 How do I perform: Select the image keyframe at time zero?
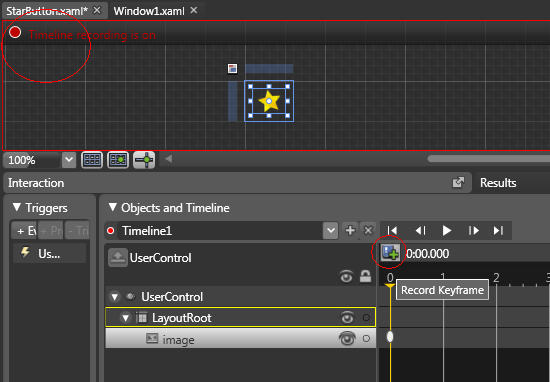tap(390, 337)
